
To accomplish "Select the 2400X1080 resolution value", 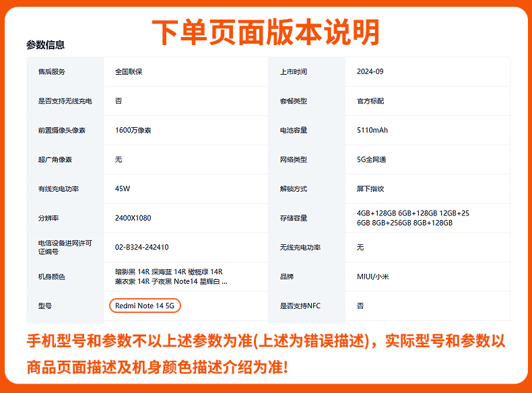I will coord(133,218).
